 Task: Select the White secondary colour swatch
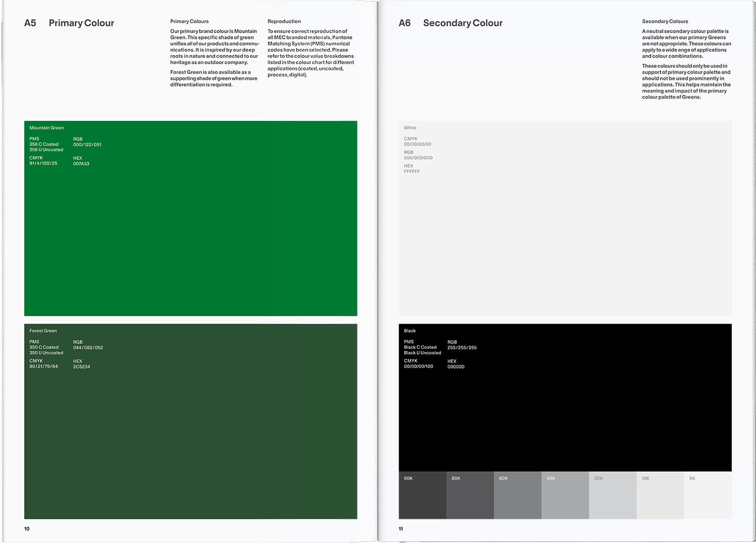(x=565, y=236)
